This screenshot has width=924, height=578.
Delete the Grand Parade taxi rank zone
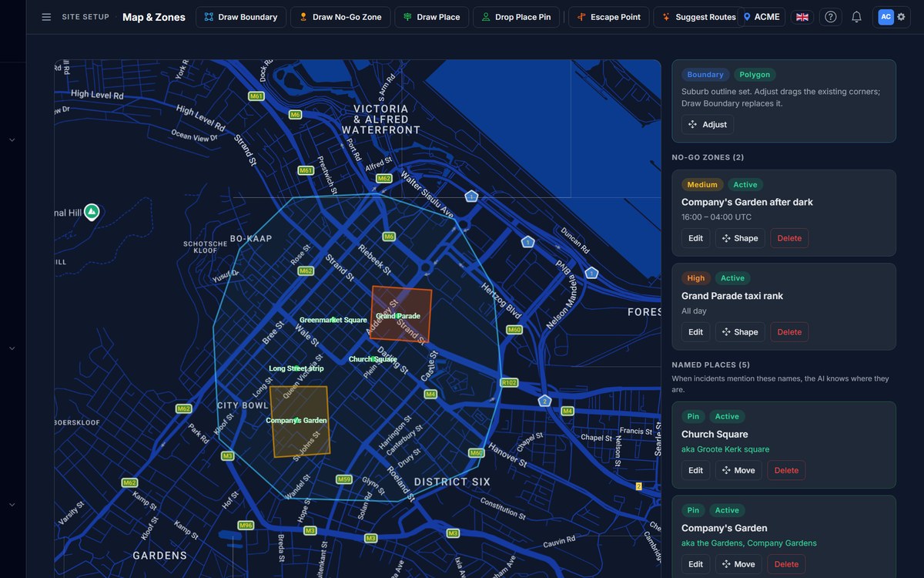(x=789, y=332)
